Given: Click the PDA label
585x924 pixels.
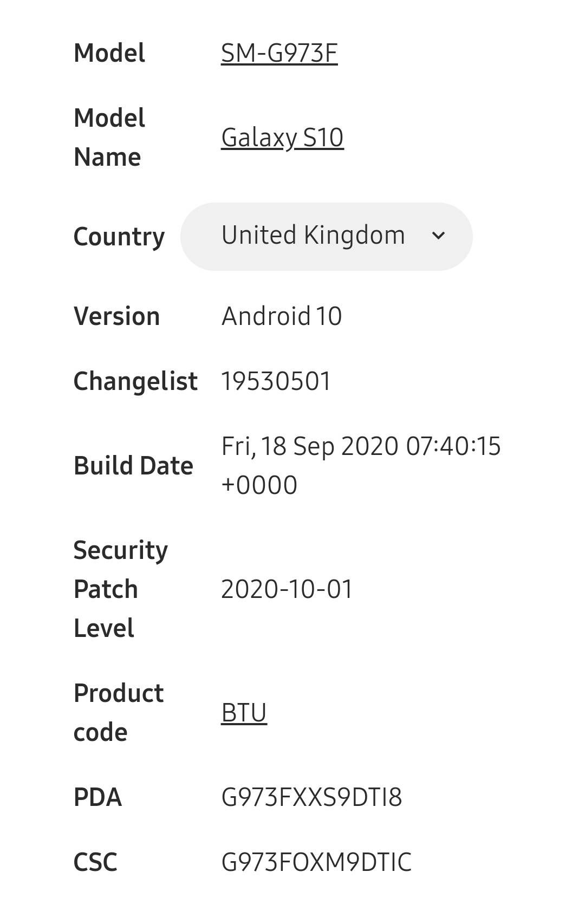Looking at the screenshot, I should point(97,797).
